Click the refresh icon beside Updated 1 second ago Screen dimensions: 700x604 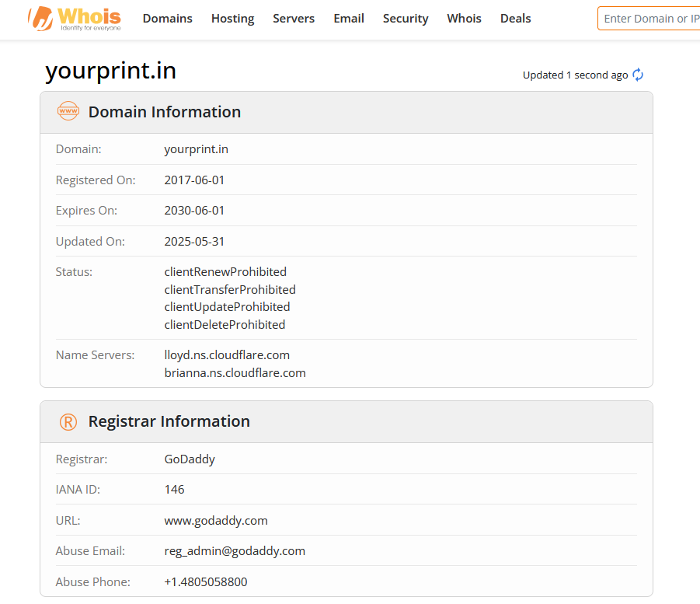click(x=638, y=75)
